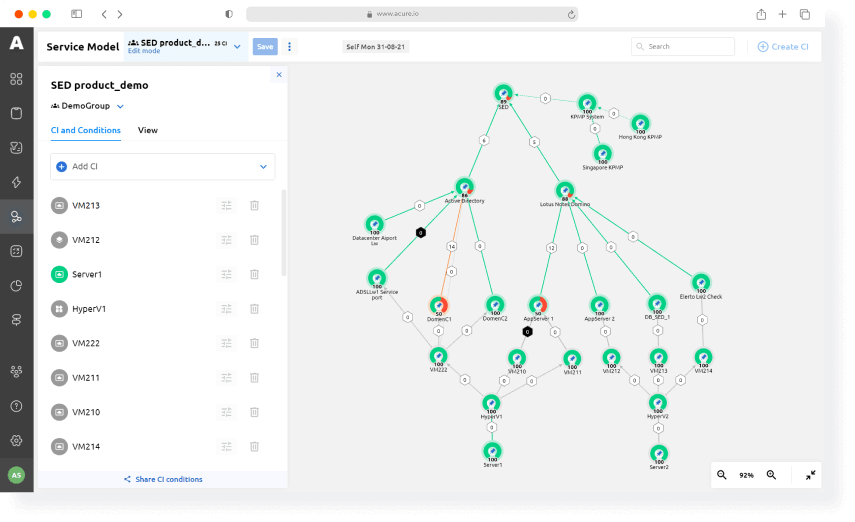Open condition settings for Server1
The height and width of the screenshot is (522, 855).
(226, 274)
